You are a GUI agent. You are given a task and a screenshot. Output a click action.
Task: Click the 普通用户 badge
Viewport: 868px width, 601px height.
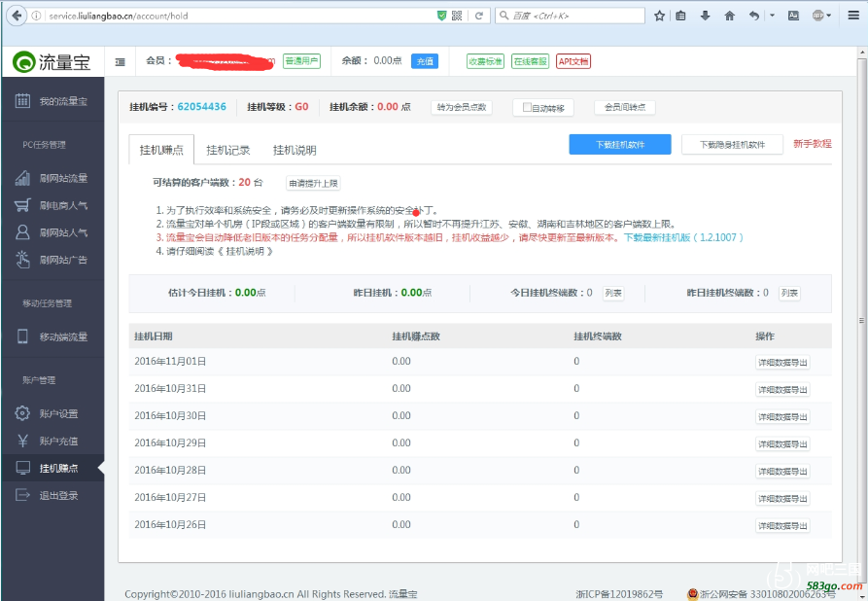point(301,61)
